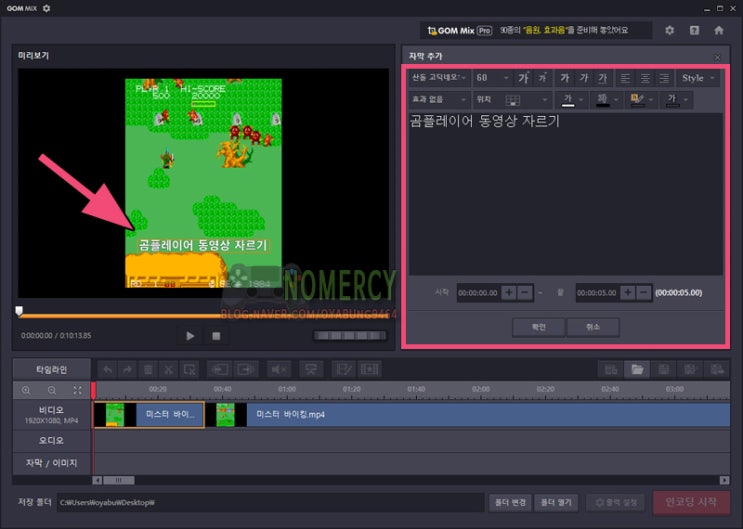The image size is (743, 529).
Task: Align subtitle text left
Action: (625, 78)
